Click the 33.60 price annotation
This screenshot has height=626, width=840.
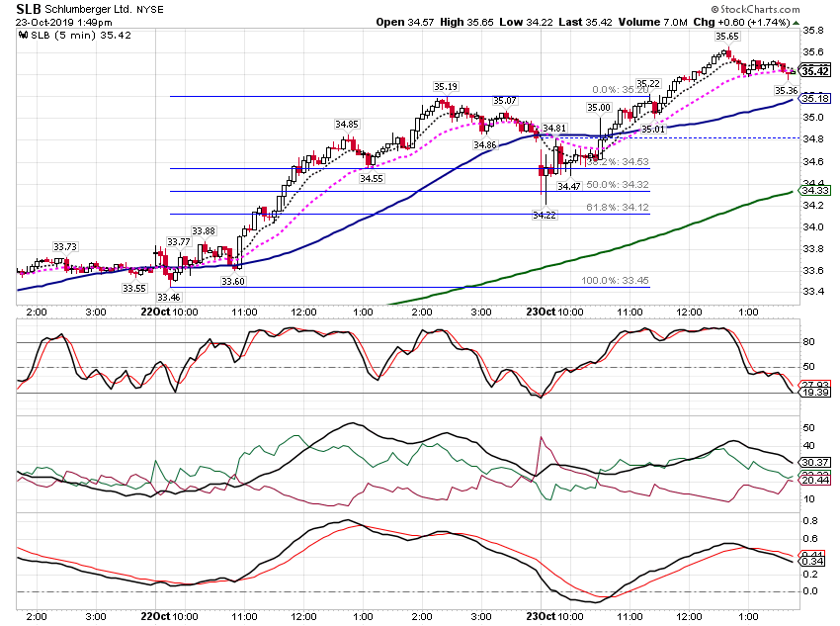click(x=233, y=282)
